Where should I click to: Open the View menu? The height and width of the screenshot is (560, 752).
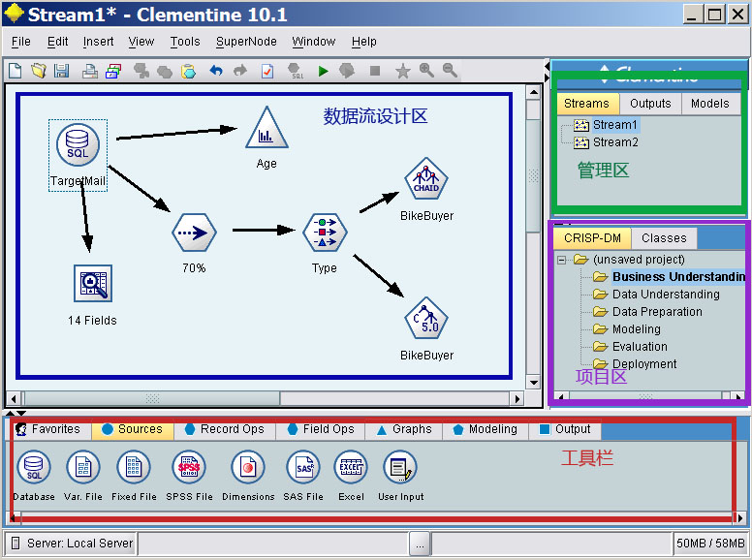coord(141,42)
